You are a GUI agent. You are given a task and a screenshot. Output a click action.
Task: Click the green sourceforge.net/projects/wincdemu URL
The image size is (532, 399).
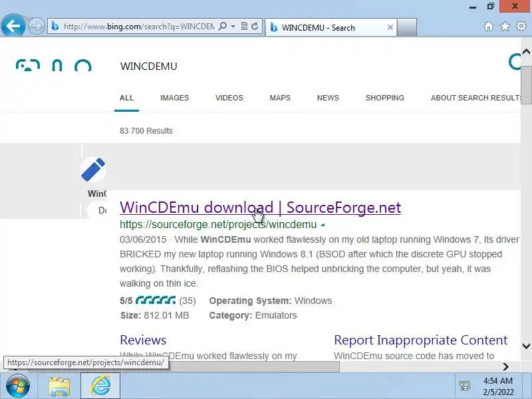pos(218,225)
